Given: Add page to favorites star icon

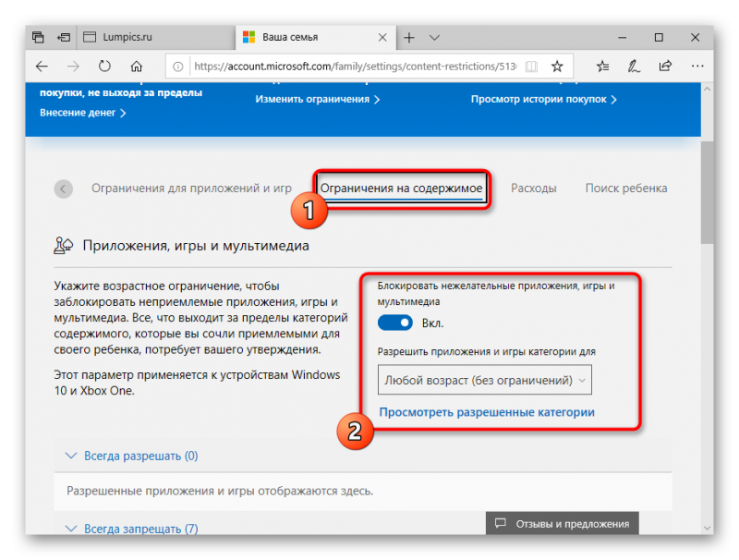Looking at the screenshot, I should [x=557, y=67].
